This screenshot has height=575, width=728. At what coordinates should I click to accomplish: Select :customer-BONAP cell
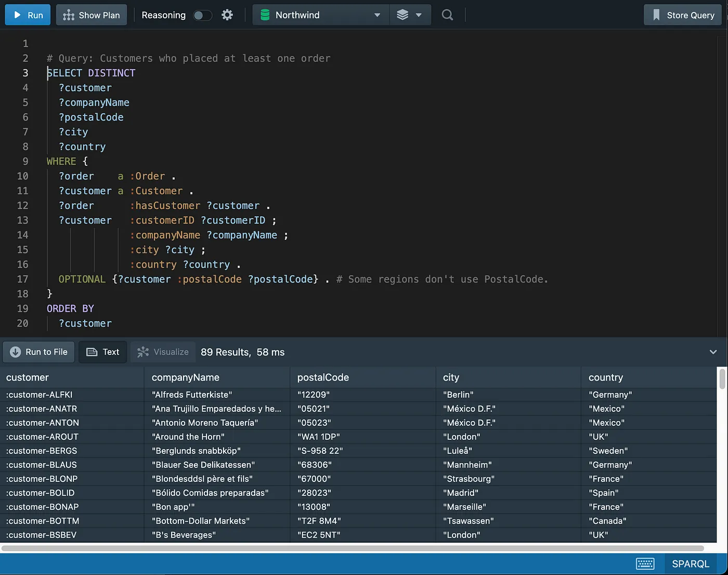(x=72, y=507)
